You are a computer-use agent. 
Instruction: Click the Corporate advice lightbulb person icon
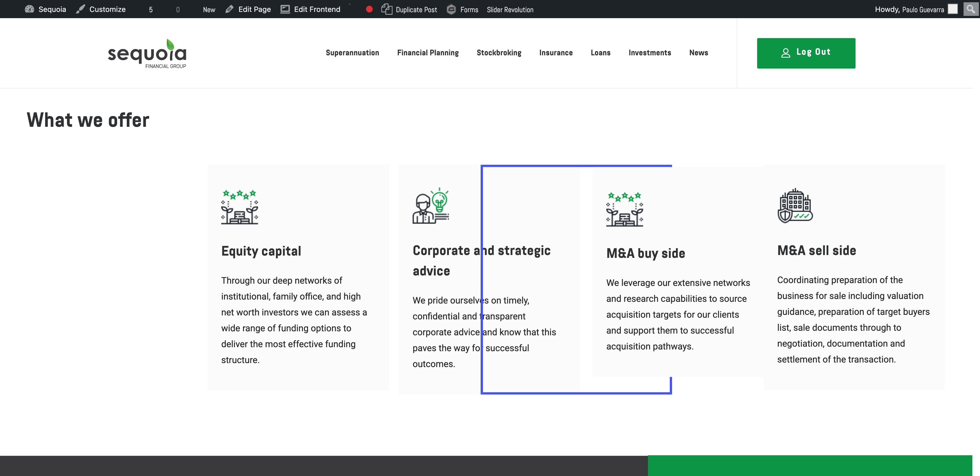pos(431,206)
